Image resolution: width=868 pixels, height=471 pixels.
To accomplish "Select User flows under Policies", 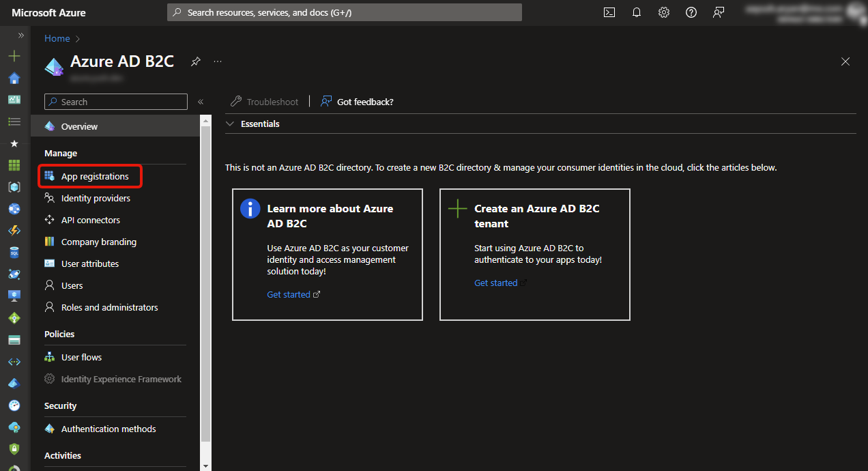I will tap(81, 356).
